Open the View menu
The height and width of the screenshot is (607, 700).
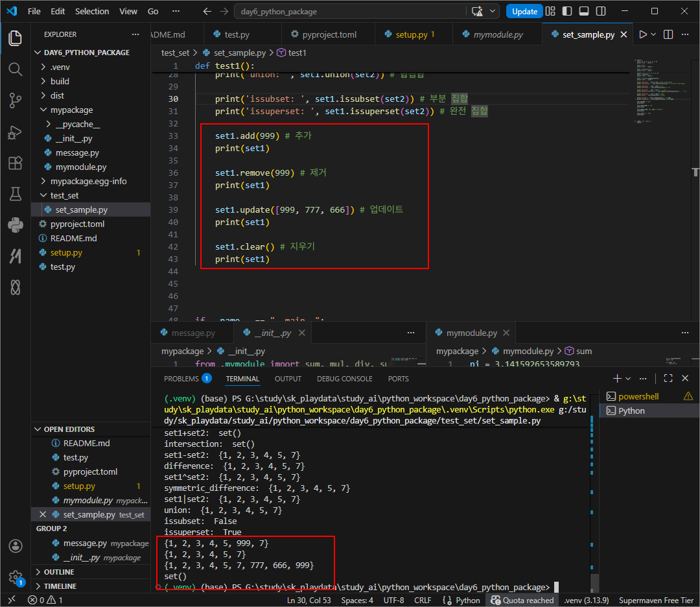tap(128, 11)
